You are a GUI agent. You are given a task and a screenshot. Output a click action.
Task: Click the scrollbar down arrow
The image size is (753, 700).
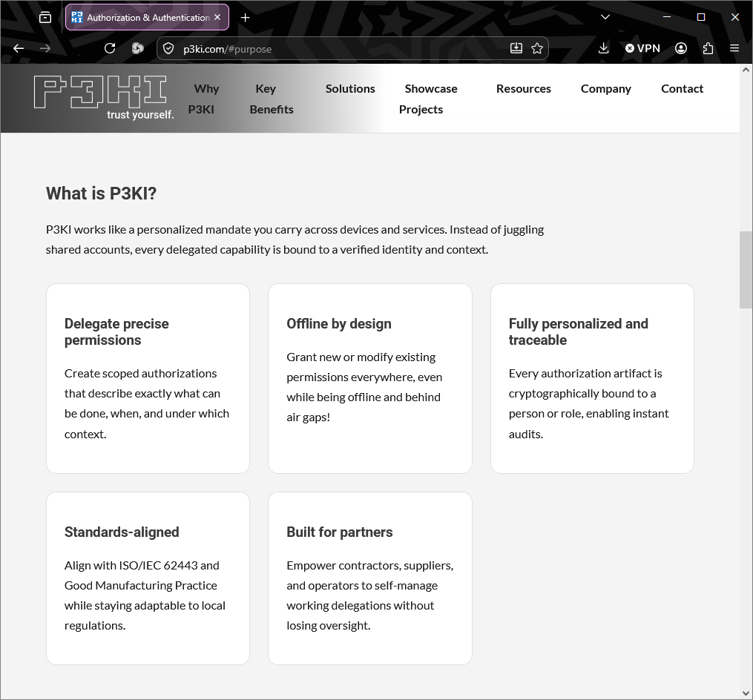point(746,693)
